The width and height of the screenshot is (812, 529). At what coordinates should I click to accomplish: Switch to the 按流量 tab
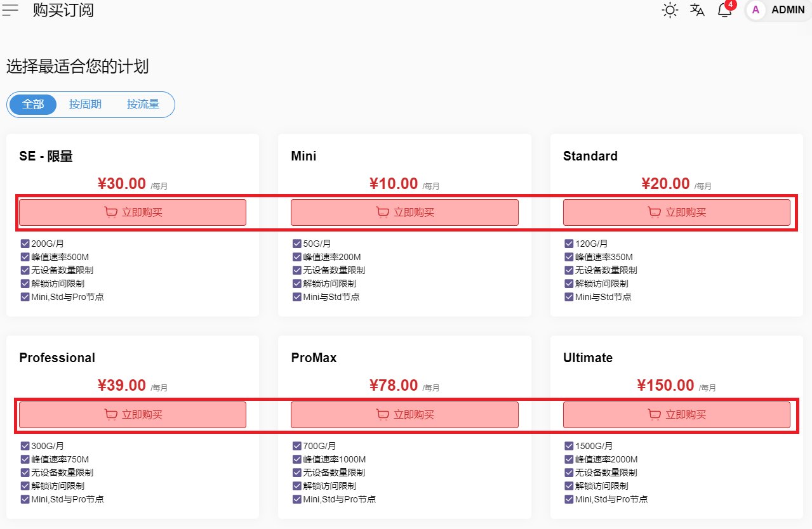pyautogui.click(x=143, y=105)
